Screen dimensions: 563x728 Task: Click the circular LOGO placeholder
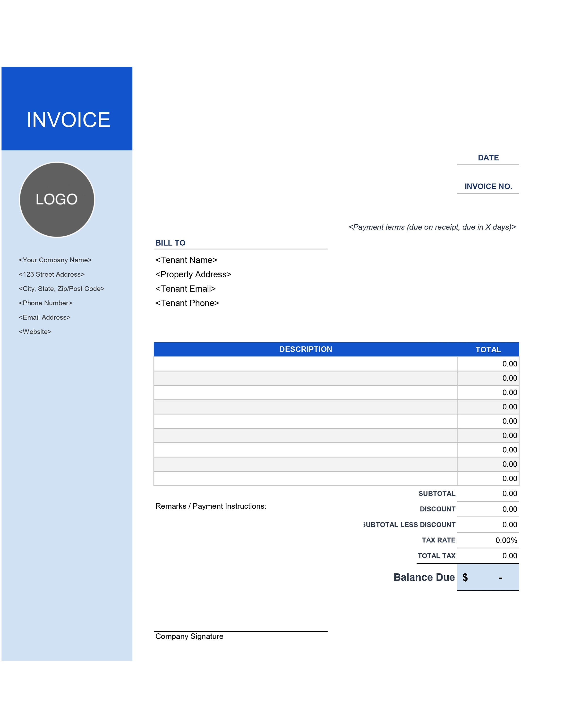pos(57,199)
